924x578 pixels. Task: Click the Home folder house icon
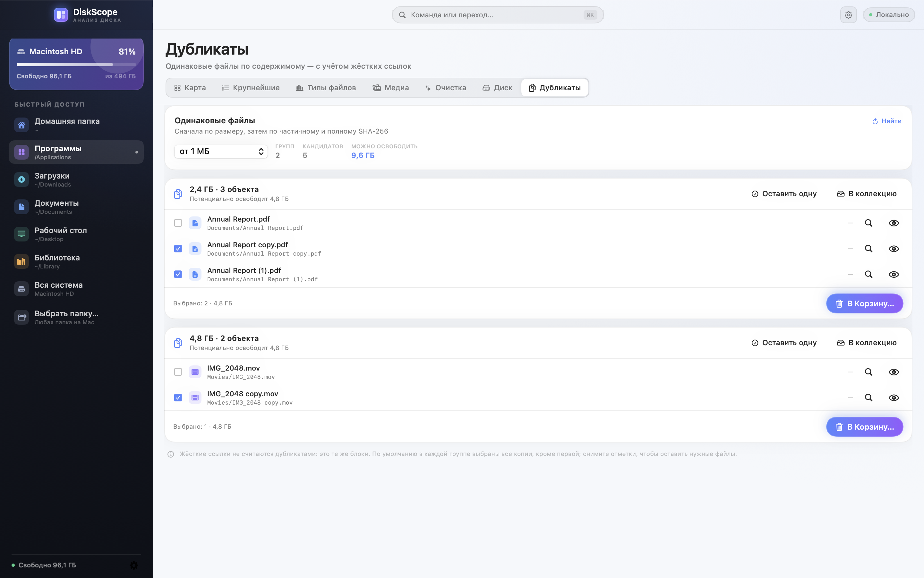[x=21, y=125]
